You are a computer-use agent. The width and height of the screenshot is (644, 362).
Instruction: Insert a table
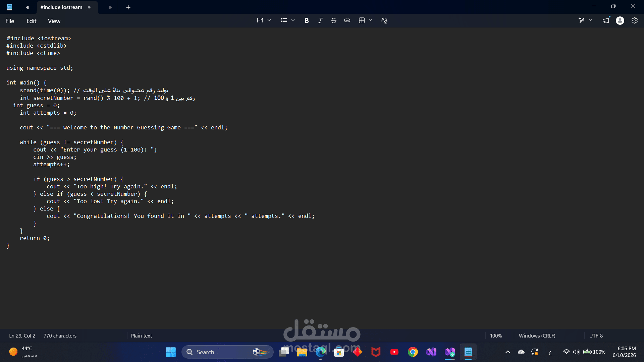pyautogui.click(x=362, y=20)
